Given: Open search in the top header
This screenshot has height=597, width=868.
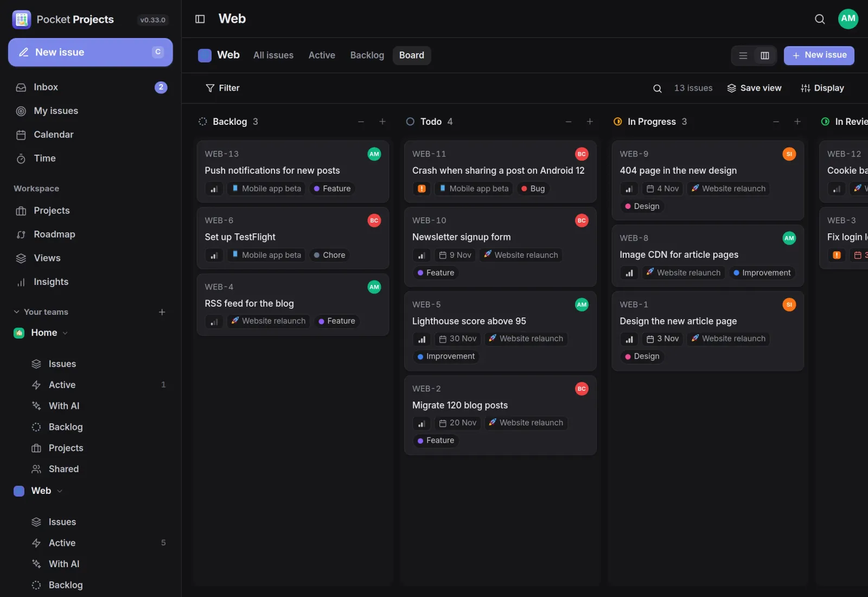Looking at the screenshot, I should point(820,19).
